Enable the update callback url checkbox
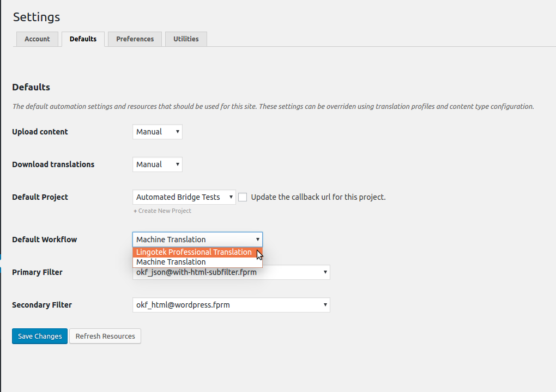The width and height of the screenshot is (556, 392). 243,197
